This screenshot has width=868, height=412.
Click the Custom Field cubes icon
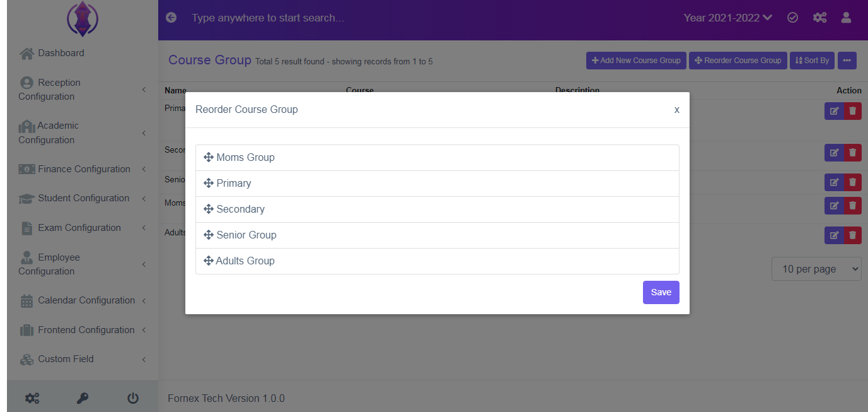[x=26, y=360]
